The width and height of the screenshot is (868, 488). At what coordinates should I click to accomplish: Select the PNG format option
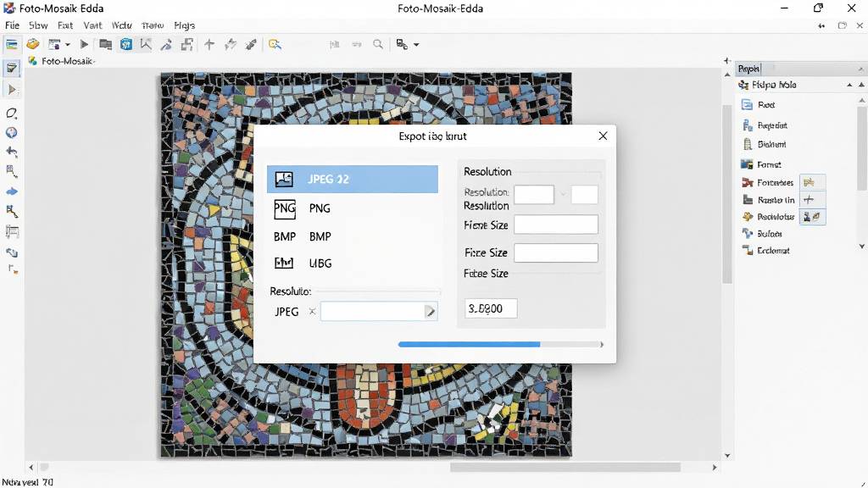point(352,208)
